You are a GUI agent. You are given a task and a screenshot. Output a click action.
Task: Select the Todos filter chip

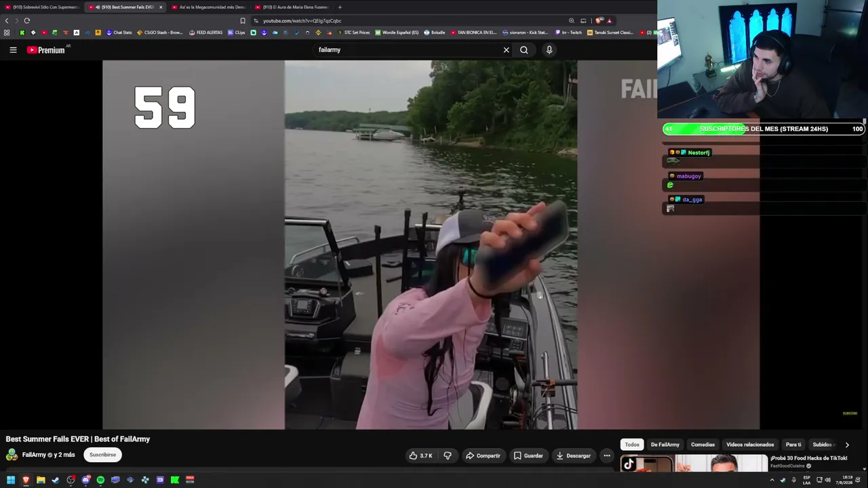632,445
